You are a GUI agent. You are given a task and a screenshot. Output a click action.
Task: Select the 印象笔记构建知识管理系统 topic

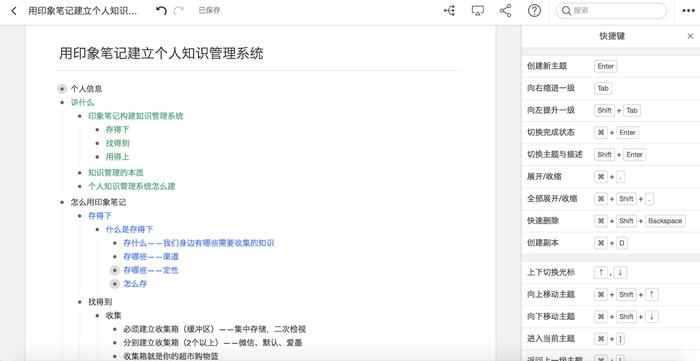click(x=136, y=116)
